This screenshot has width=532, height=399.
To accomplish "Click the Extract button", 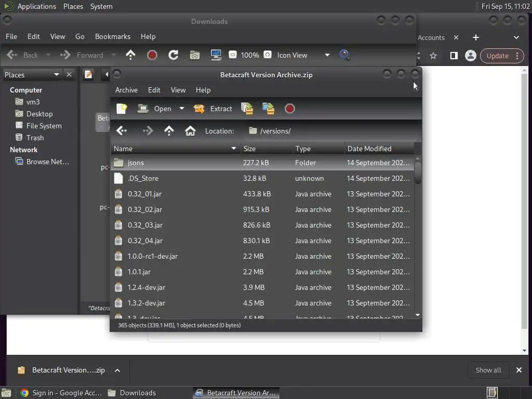I will pyautogui.click(x=212, y=109).
